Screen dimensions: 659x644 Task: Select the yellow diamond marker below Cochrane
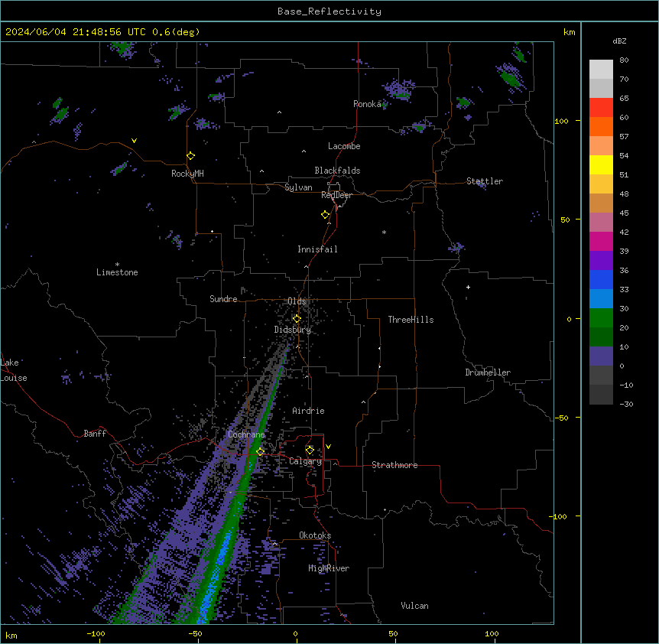click(x=261, y=452)
